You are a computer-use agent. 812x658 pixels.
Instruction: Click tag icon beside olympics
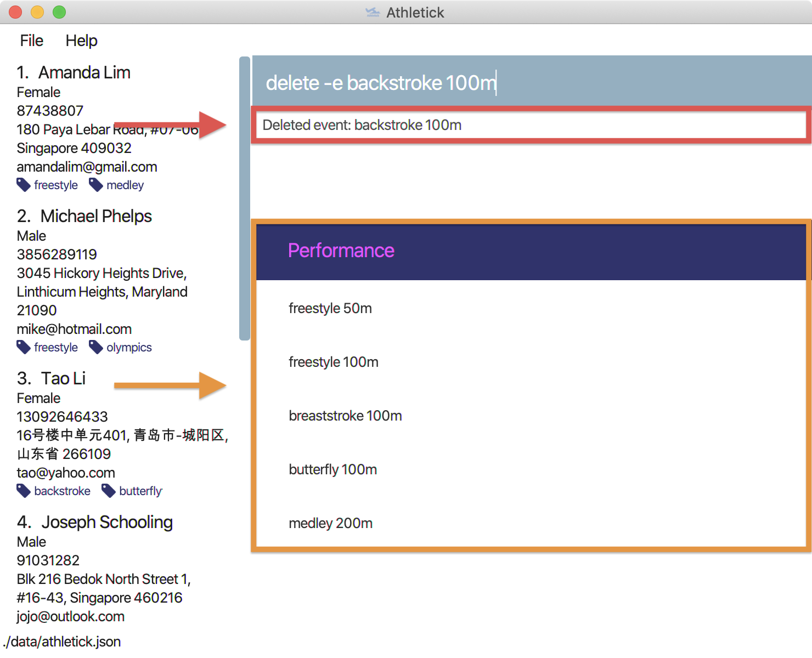point(96,348)
